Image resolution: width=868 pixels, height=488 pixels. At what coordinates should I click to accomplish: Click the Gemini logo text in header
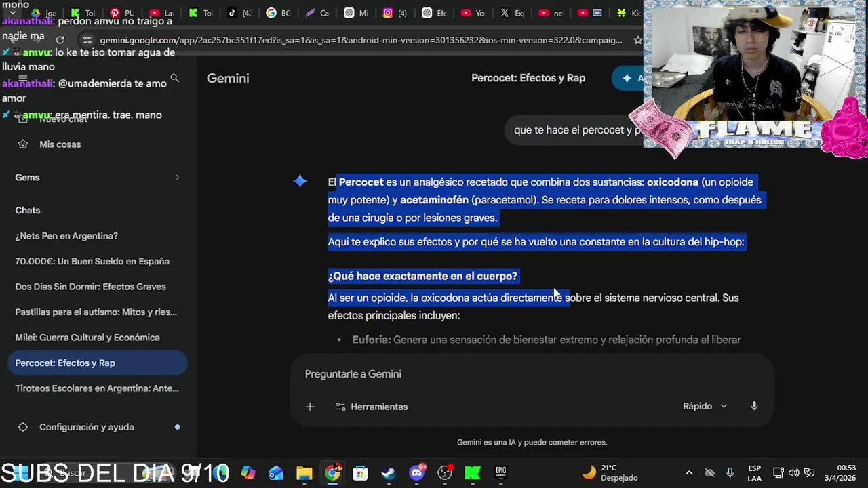[x=228, y=78]
